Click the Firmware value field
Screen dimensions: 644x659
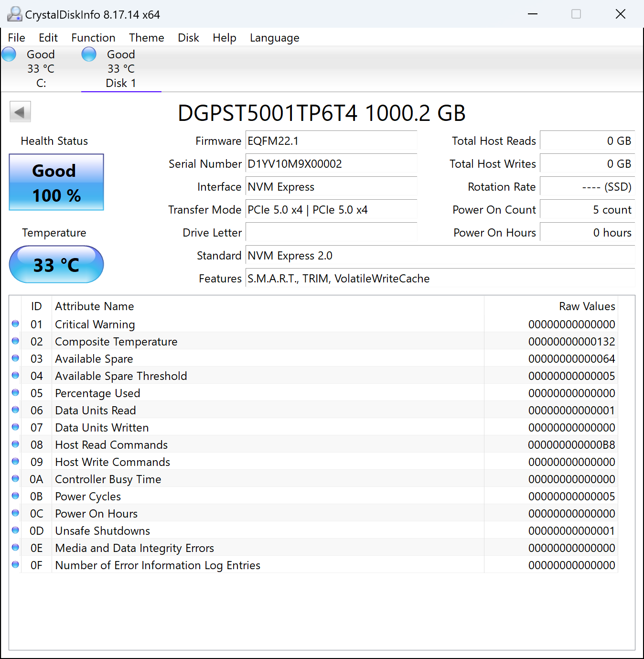(331, 141)
